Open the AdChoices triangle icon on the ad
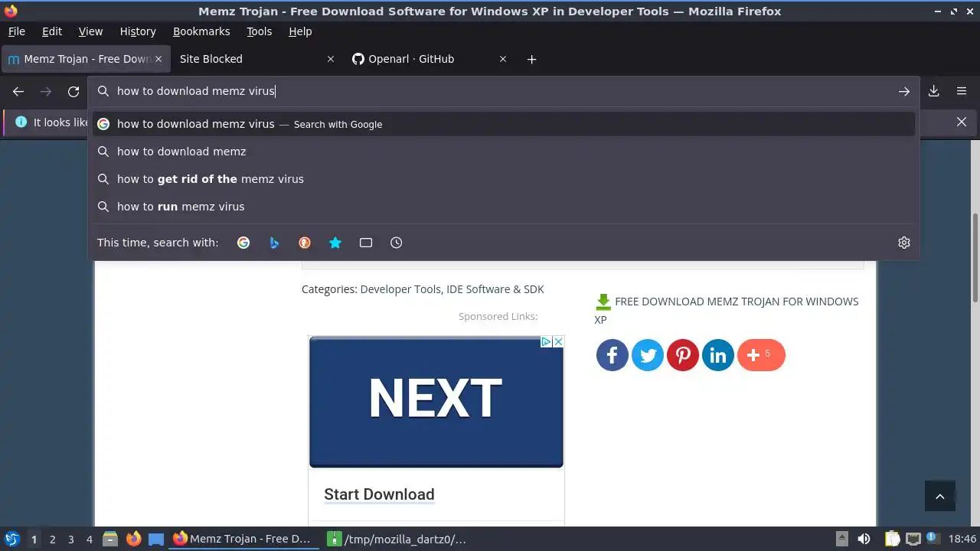The width and height of the screenshot is (980, 551). pos(547,342)
